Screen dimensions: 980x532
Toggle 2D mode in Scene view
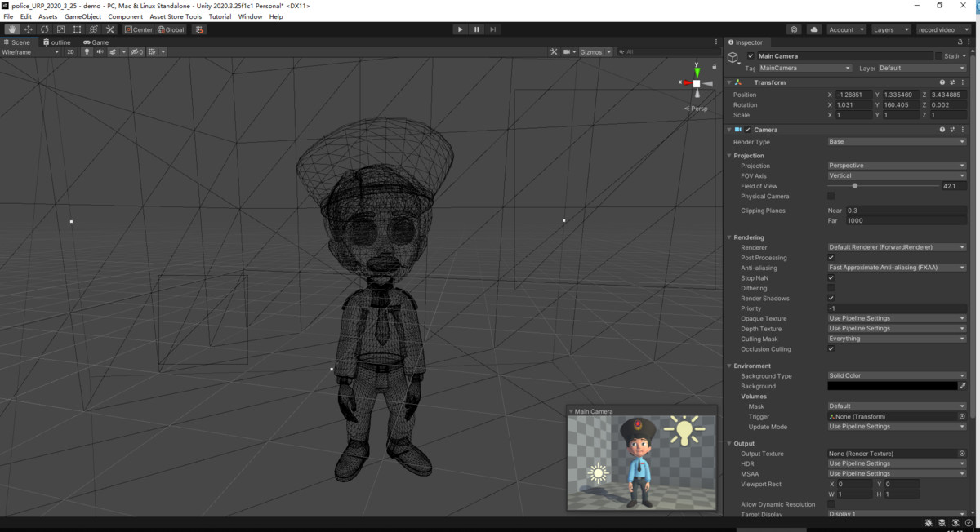click(70, 52)
